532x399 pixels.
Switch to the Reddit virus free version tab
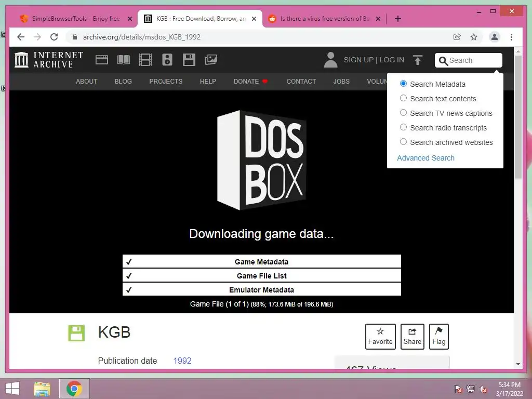pyautogui.click(x=324, y=19)
